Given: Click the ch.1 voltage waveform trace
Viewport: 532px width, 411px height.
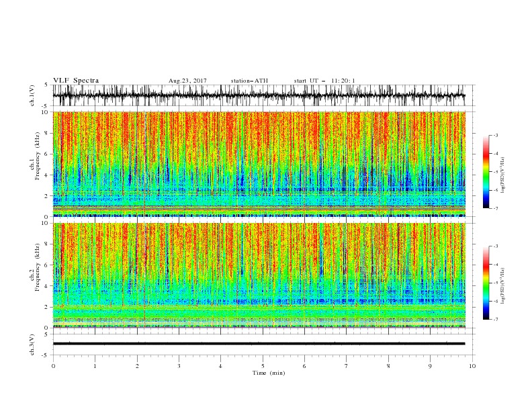Looking at the screenshot, I should tap(259, 95).
